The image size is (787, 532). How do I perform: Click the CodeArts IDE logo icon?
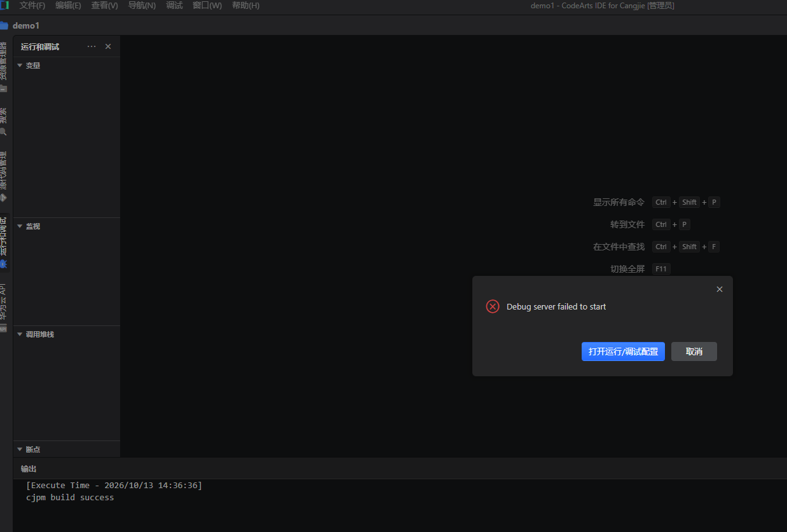4,6
